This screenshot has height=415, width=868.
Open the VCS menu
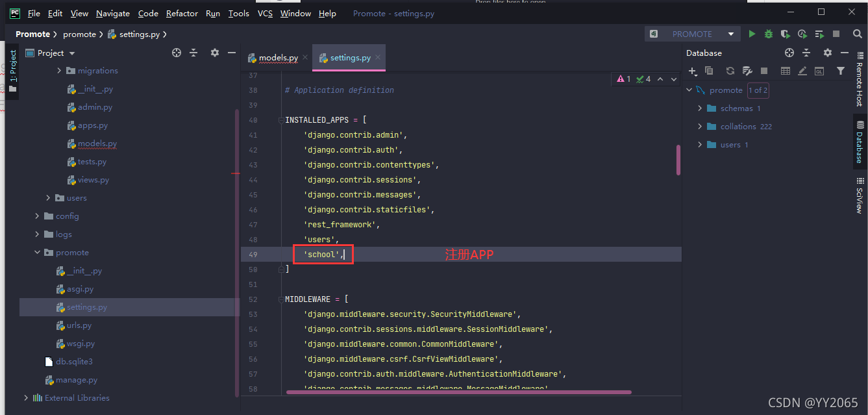tap(265, 13)
